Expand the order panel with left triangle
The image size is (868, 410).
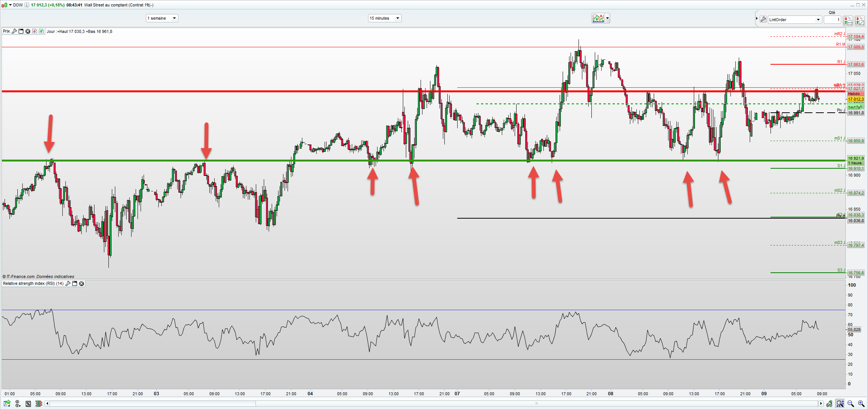757,19
